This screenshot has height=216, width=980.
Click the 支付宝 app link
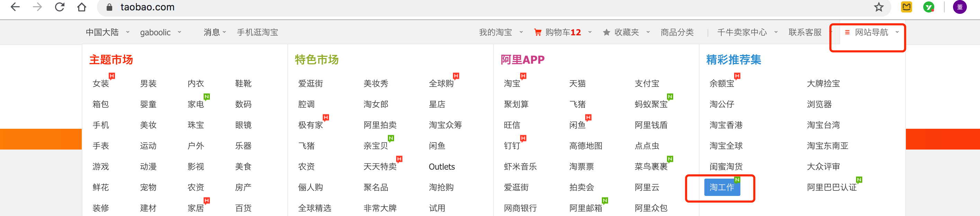click(x=647, y=83)
